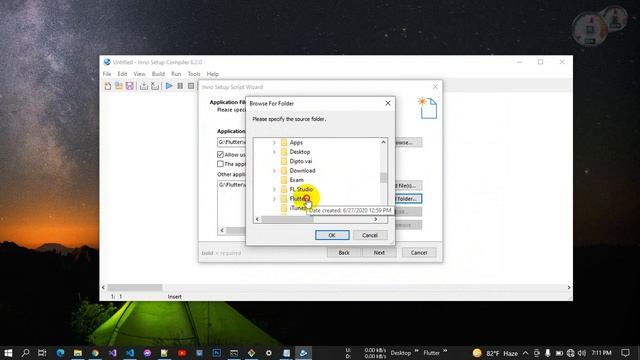Open the Tools menu
The width and height of the screenshot is (640, 360).
194,74
